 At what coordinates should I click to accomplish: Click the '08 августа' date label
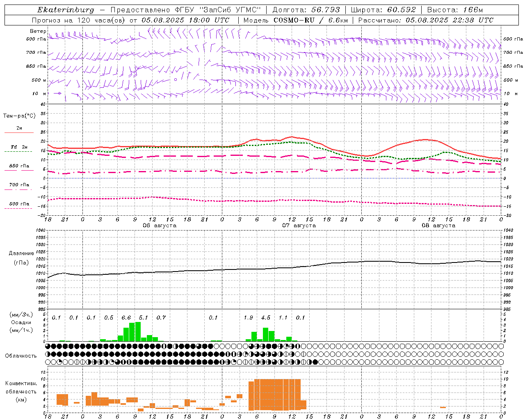tap(438, 226)
